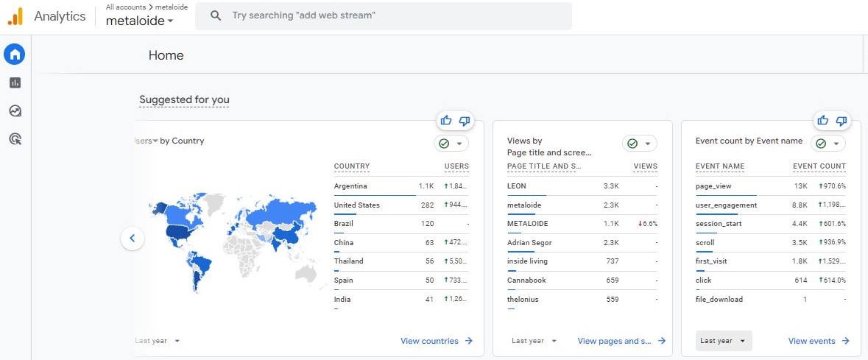Select the LEON page row

pyautogui.click(x=582, y=186)
